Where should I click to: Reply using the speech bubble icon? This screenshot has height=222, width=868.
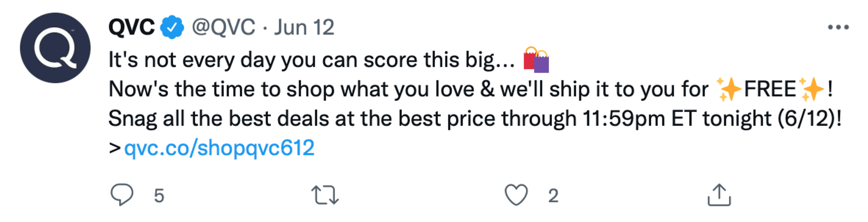point(122,195)
